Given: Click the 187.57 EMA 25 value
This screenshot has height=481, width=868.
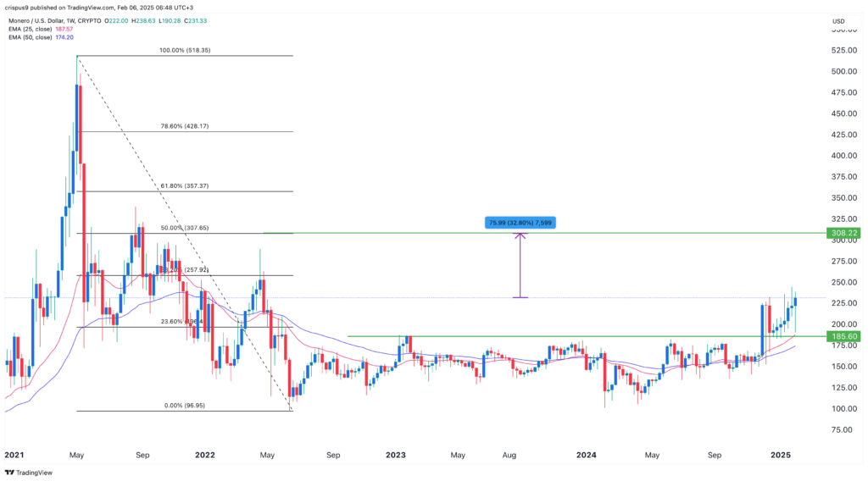Looking at the screenshot, I should point(64,29).
